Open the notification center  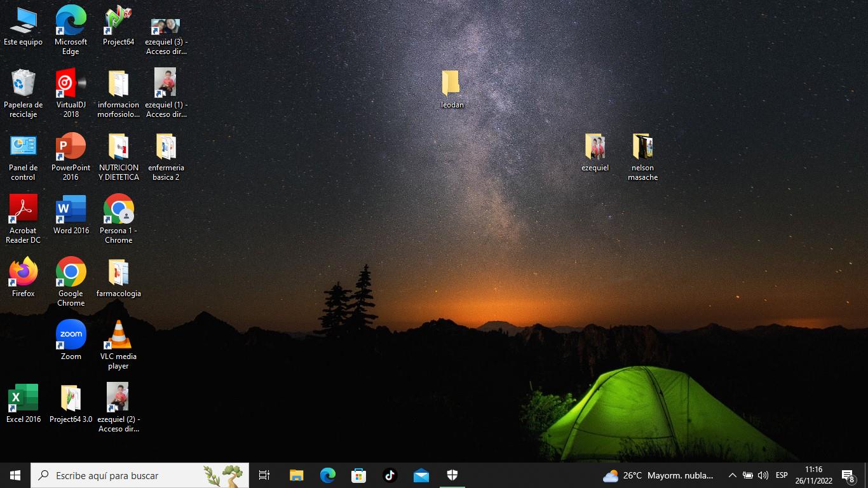(x=848, y=475)
